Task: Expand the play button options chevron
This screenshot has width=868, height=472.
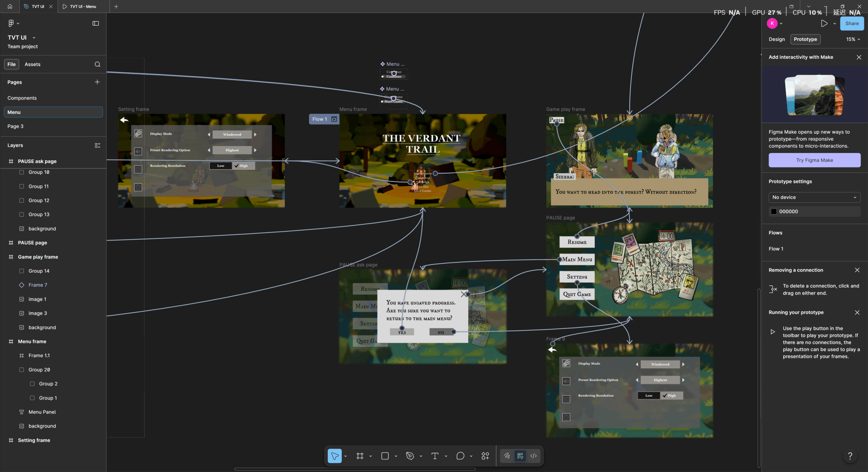Action: point(834,24)
